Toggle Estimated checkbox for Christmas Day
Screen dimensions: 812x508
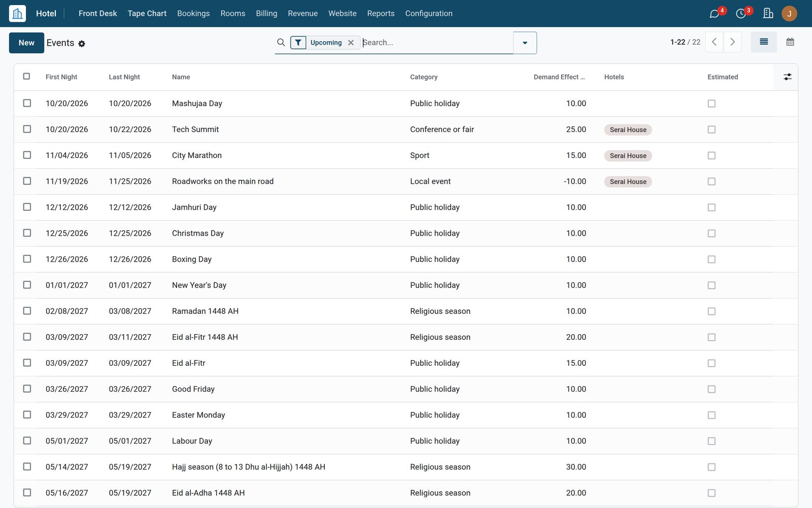coord(712,233)
